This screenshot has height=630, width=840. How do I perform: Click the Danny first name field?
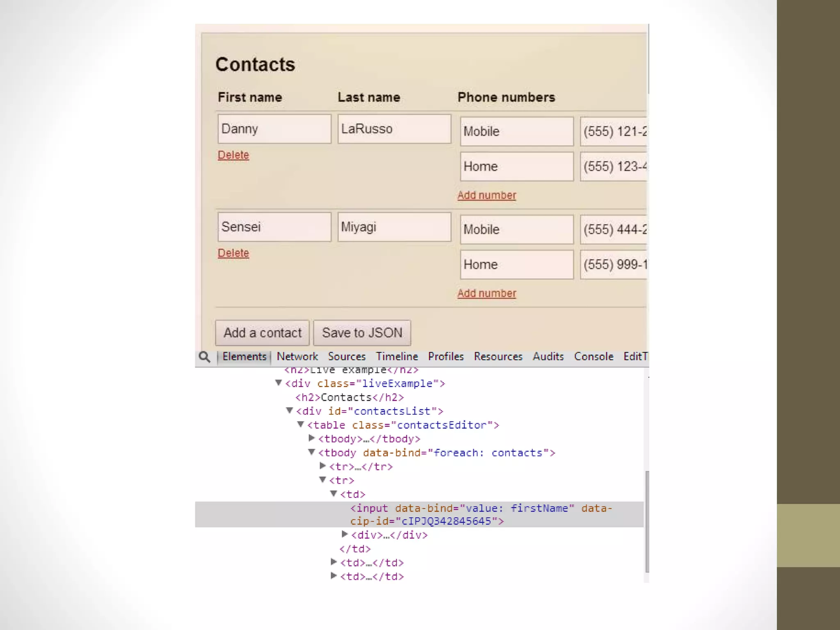(x=274, y=129)
